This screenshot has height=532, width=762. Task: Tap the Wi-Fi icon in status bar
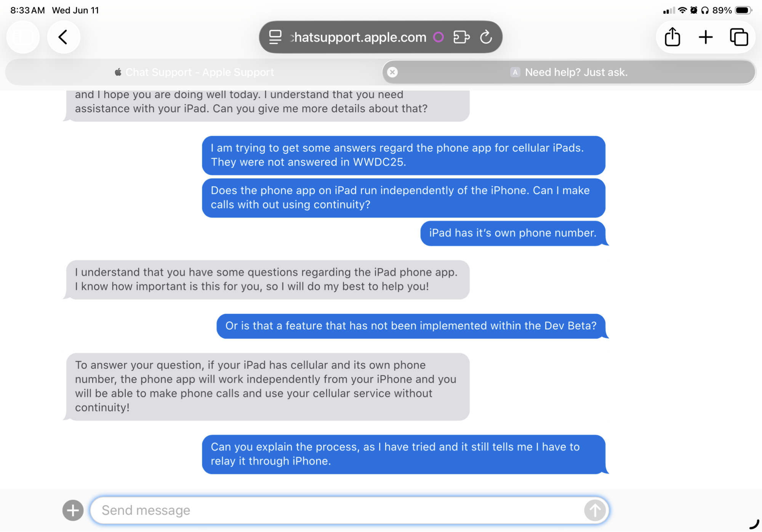pyautogui.click(x=682, y=10)
